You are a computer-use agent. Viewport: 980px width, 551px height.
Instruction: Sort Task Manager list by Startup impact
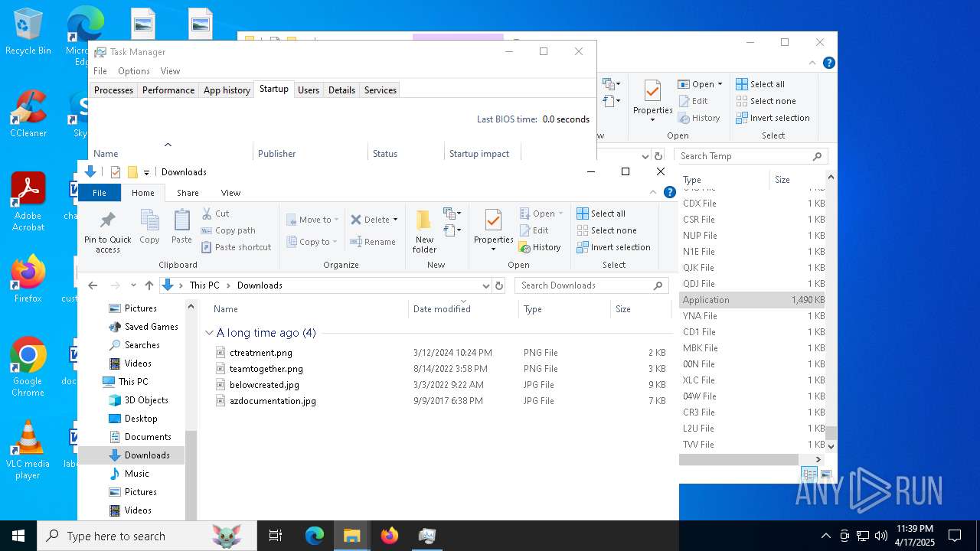[482, 154]
